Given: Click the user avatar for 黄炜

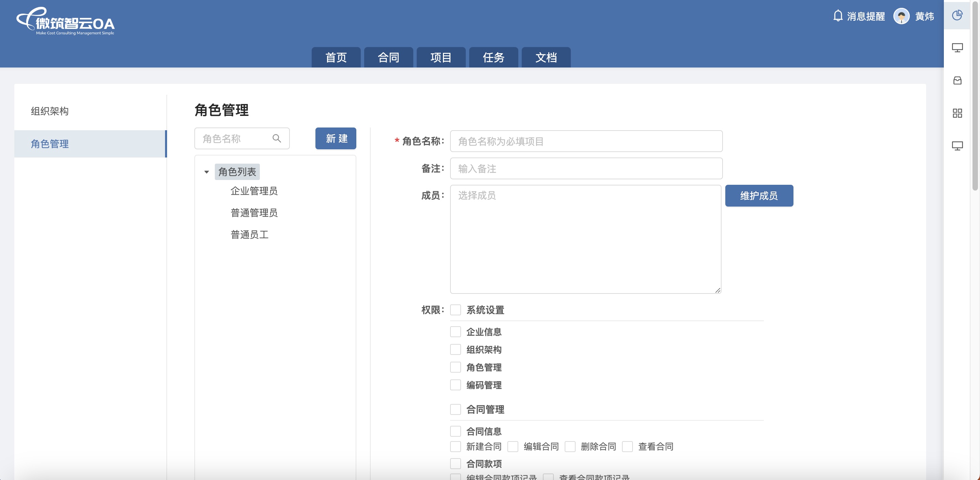Looking at the screenshot, I should [x=901, y=16].
